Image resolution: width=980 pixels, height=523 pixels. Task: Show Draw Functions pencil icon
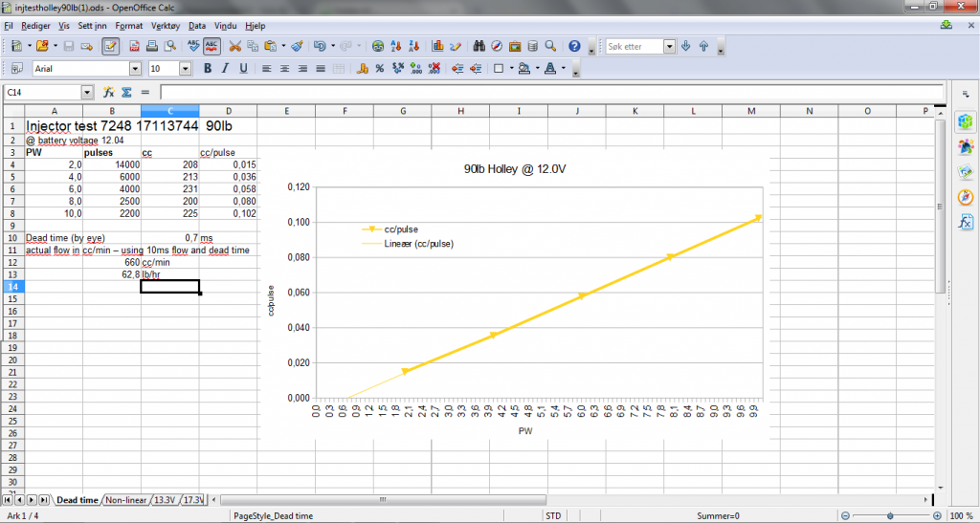tap(456, 46)
